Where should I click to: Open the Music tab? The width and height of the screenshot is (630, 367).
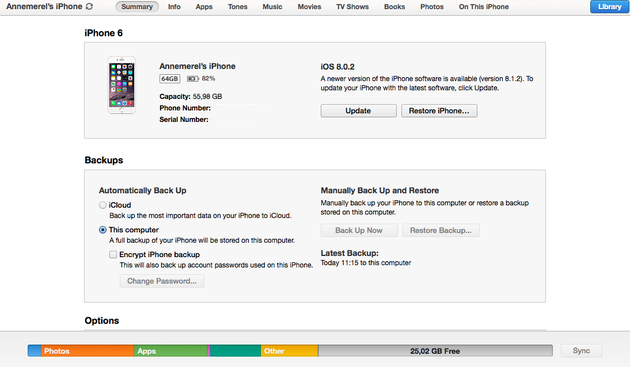pyautogui.click(x=272, y=7)
